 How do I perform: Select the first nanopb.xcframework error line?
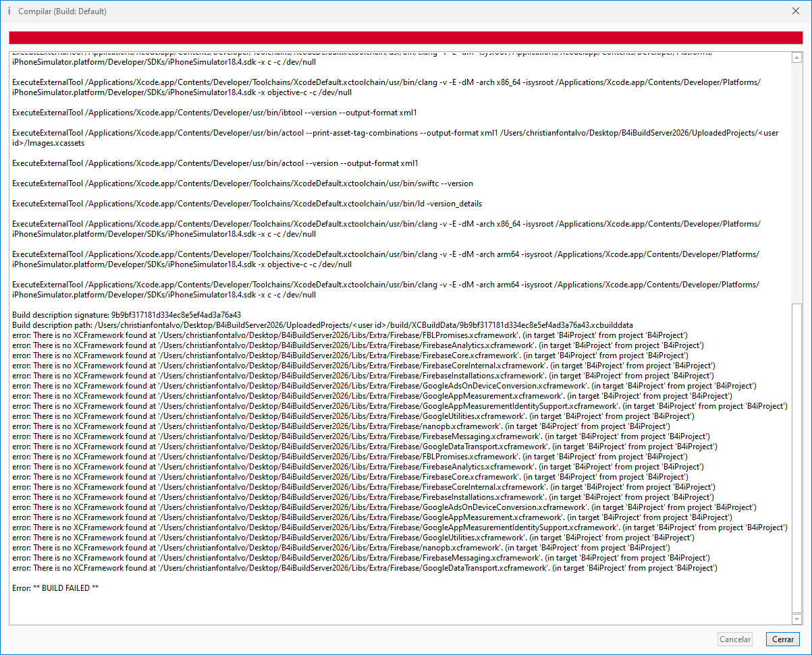341,426
